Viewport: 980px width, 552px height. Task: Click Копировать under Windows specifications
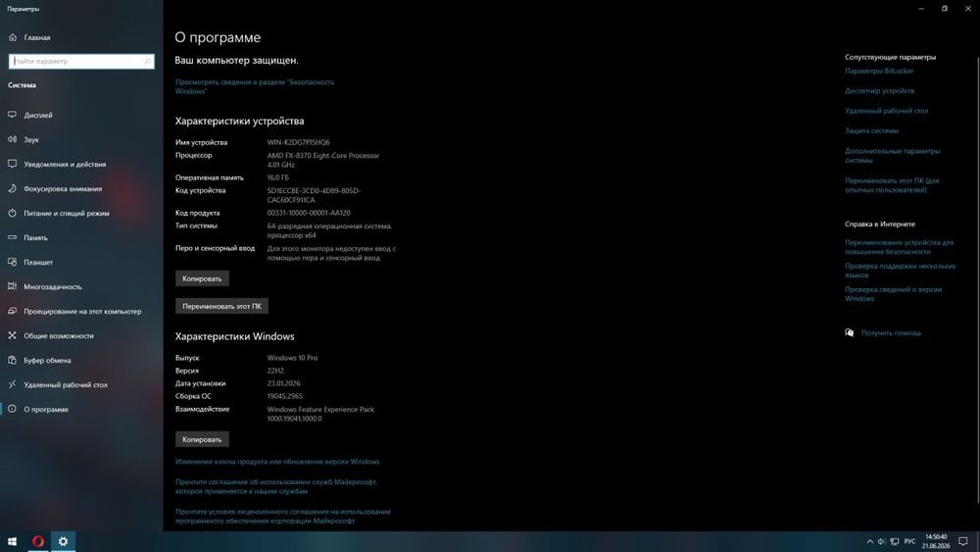pyautogui.click(x=202, y=439)
